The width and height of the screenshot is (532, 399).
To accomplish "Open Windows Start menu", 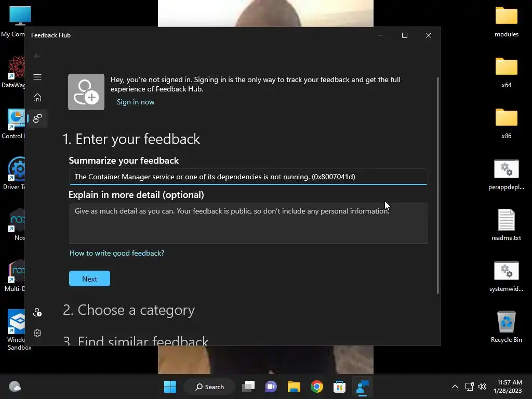I will point(170,387).
